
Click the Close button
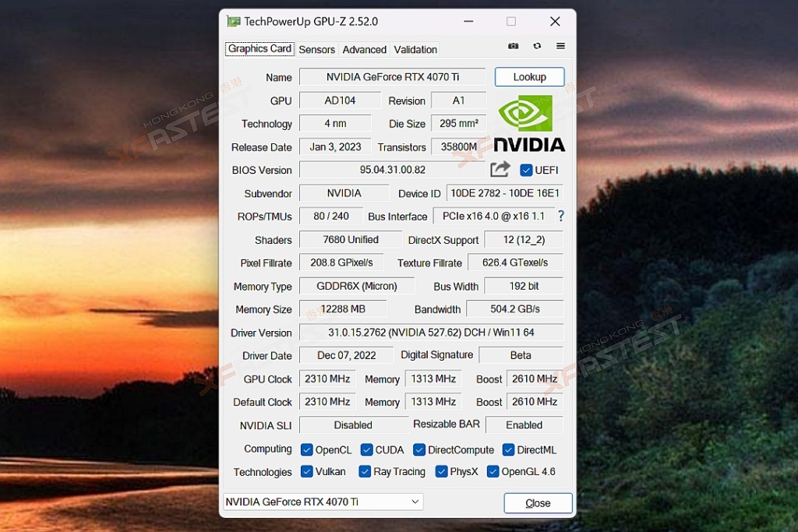point(538,503)
